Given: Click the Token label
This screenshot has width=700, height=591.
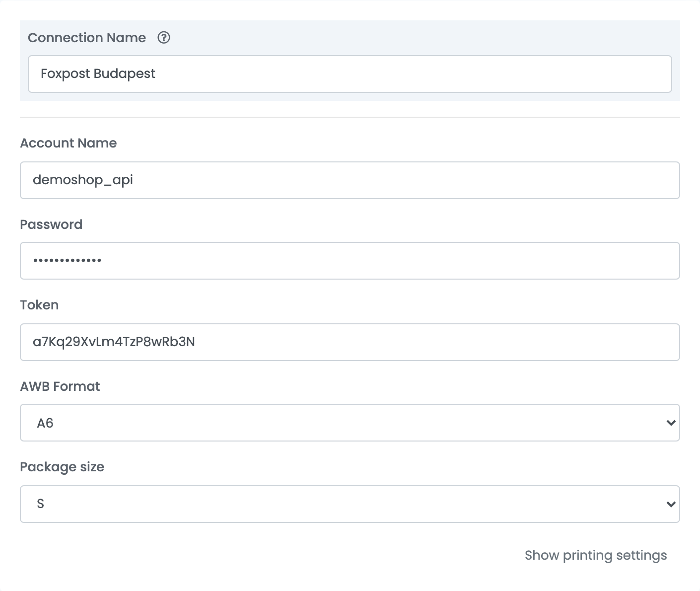Looking at the screenshot, I should click(39, 305).
